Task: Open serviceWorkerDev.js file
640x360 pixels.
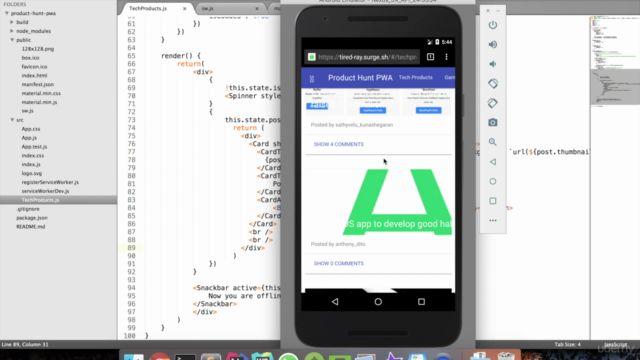Action: click(x=45, y=191)
